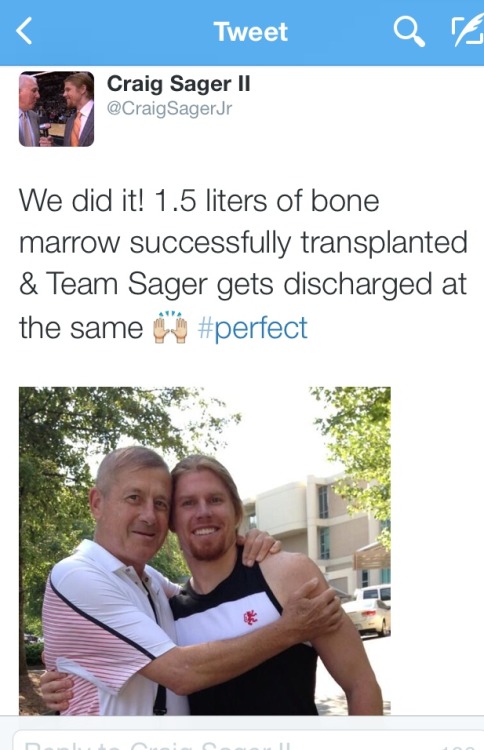484x750 pixels.
Task: Tap the striped polo shirt in photo
Action: point(108,631)
